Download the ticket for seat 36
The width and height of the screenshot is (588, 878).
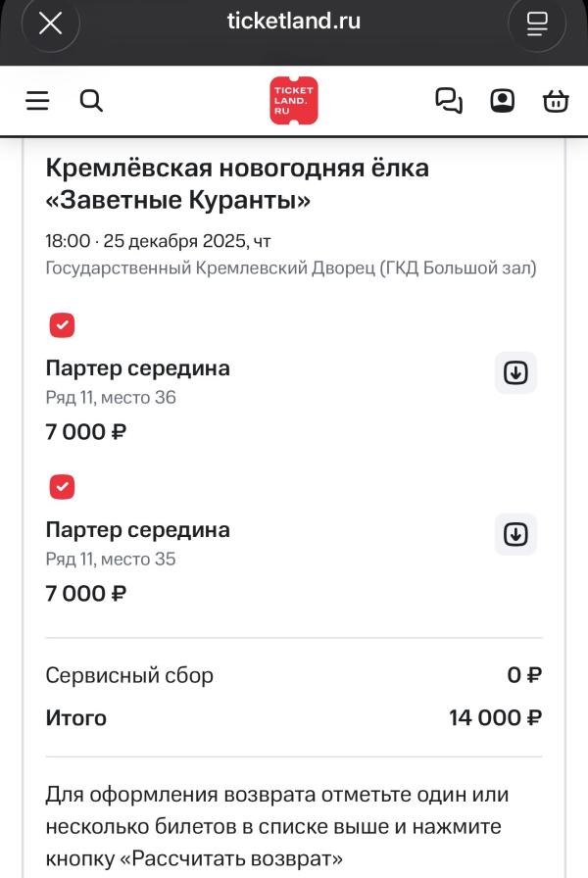(x=515, y=372)
